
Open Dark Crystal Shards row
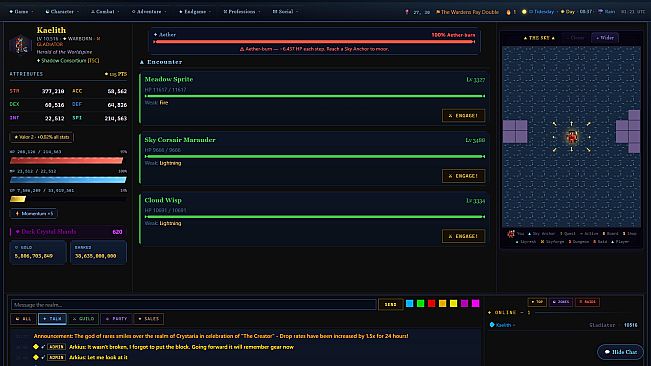68,232
